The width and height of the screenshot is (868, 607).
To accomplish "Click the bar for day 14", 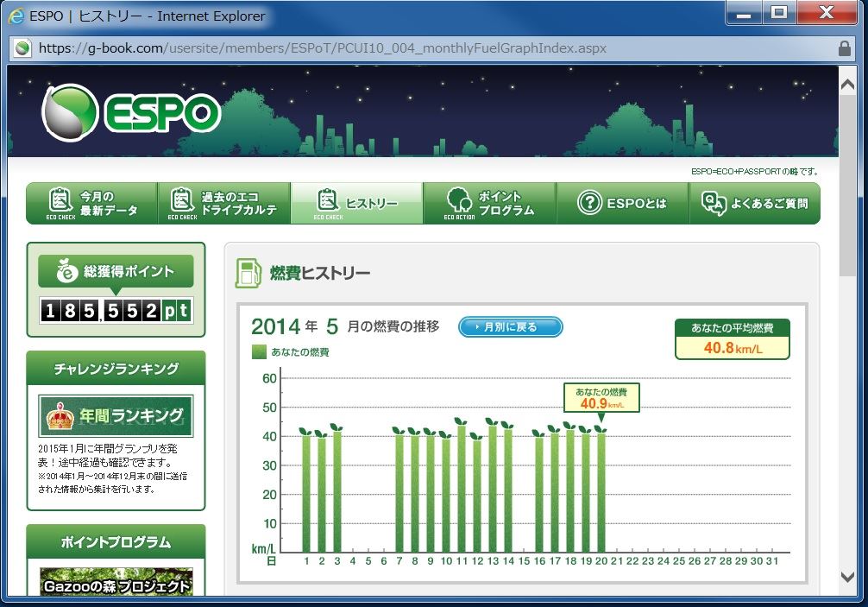I will 508,490.
